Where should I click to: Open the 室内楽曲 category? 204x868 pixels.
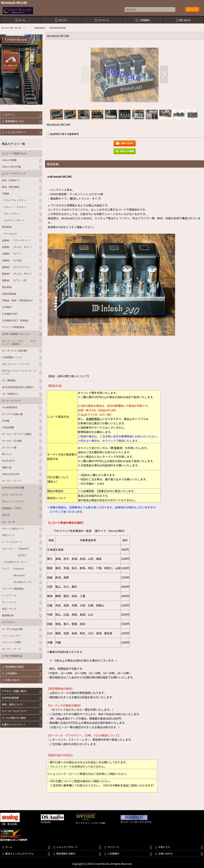pos(21,287)
